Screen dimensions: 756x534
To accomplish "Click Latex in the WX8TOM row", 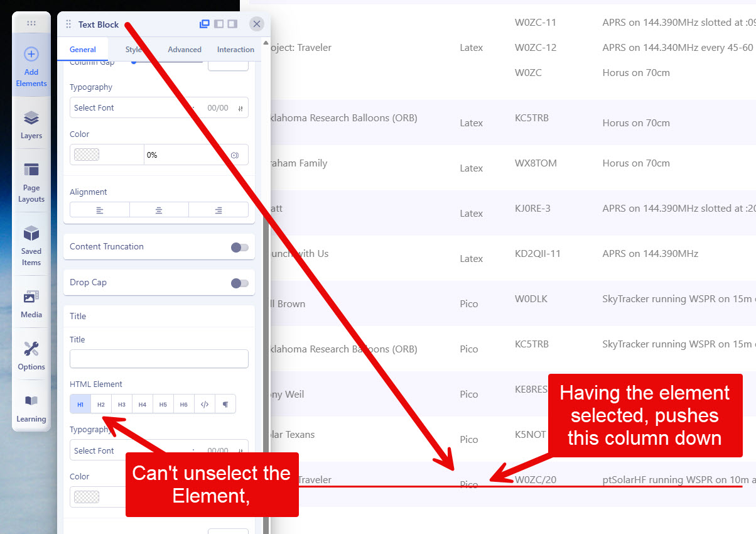I will tap(471, 168).
